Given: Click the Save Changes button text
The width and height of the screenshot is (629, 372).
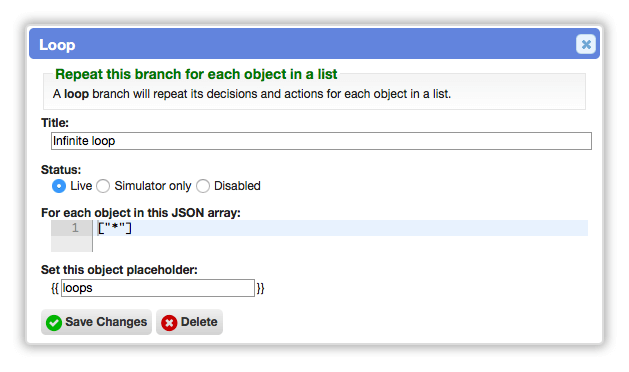Looking at the screenshot, I should tap(106, 322).
